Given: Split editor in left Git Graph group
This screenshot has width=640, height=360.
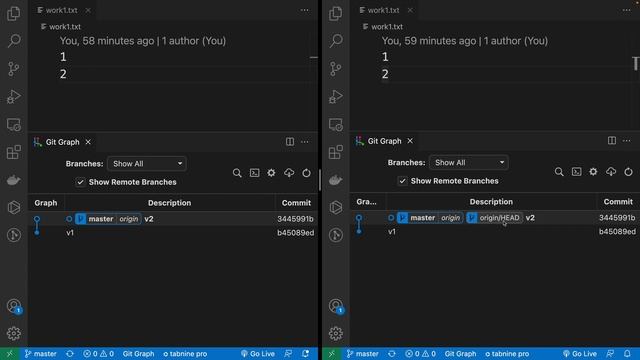Looking at the screenshot, I should pyautogui.click(x=290, y=142).
